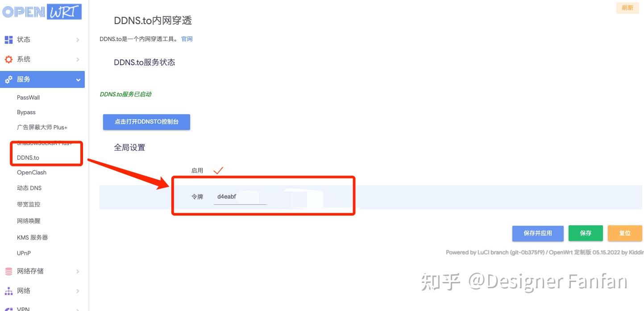
Task: Open PassWall service page
Action: 29,97
